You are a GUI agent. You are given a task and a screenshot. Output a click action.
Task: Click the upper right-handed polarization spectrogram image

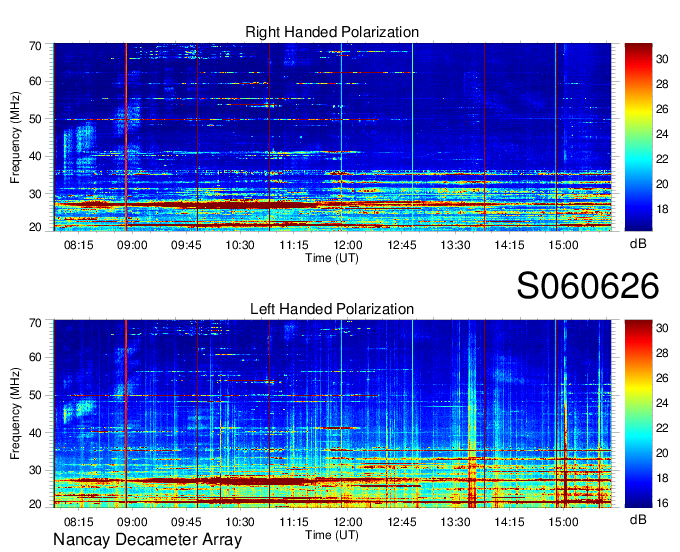[x=333, y=137]
